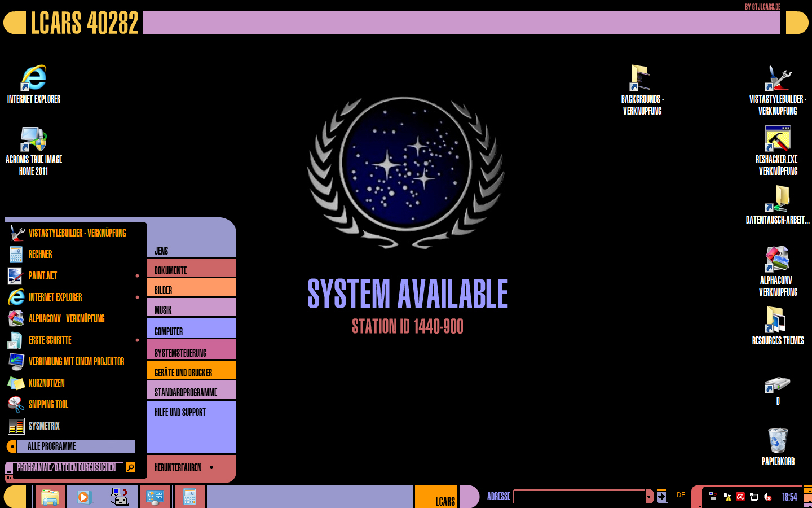This screenshot has height=508, width=812.
Task: Expand Alle Programme list
Action: pyautogui.click(x=70, y=446)
